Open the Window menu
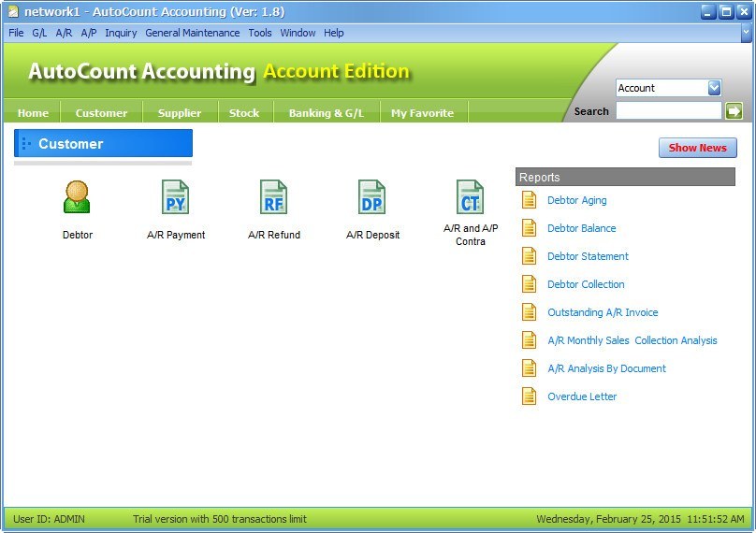Image resolution: width=756 pixels, height=533 pixels. (298, 33)
